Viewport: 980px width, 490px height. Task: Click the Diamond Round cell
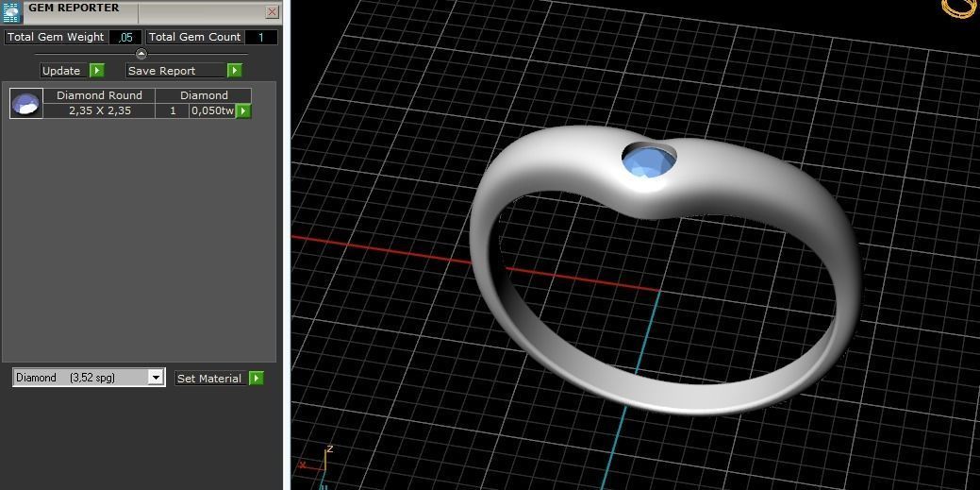[99, 95]
